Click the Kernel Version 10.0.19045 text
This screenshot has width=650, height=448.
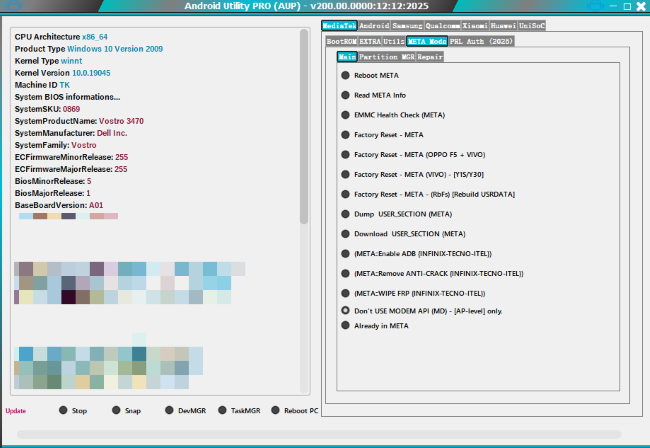tap(63, 73)
